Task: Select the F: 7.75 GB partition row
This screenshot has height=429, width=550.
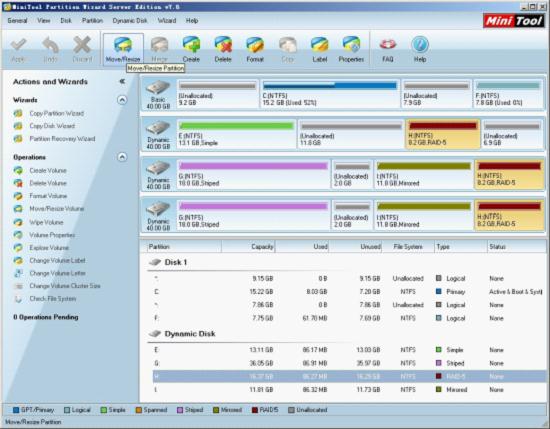Action: 349,319
